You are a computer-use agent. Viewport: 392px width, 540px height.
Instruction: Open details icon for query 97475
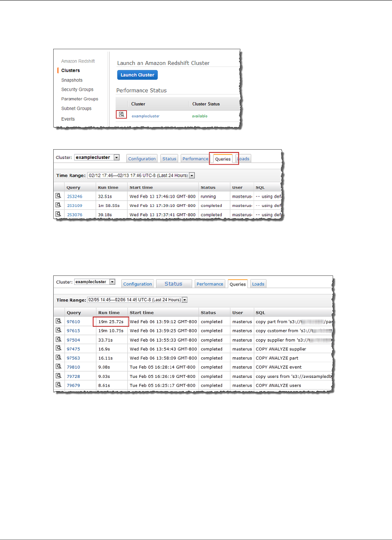58,348
